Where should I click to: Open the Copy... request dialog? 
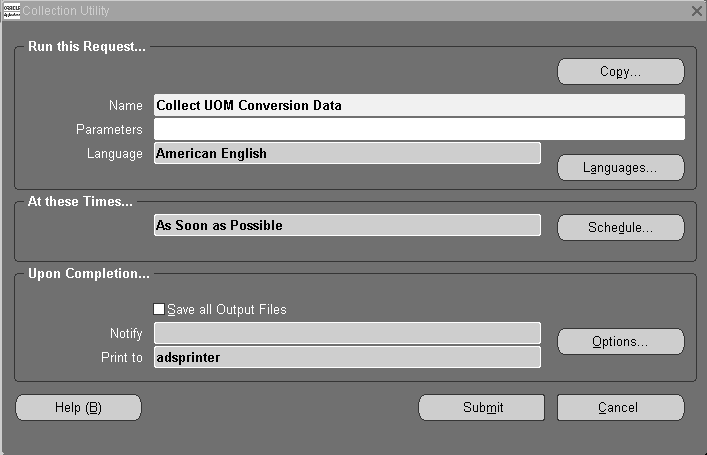pyautogui.click(x=620, y=71)
